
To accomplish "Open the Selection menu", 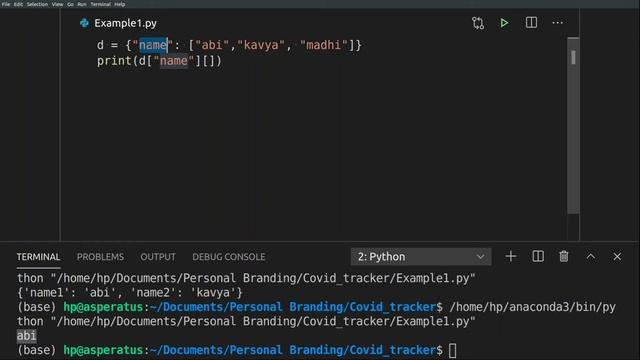I will [x=37, y=4].
